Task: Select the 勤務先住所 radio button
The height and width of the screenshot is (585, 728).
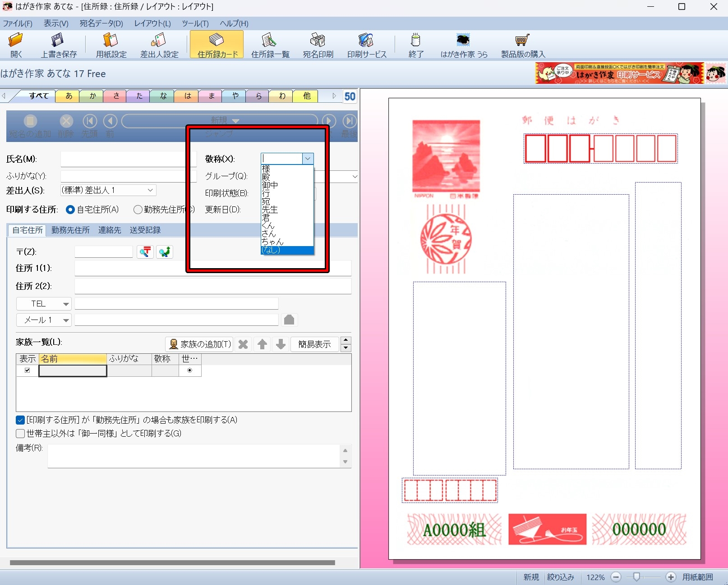Action: [138, 210]
